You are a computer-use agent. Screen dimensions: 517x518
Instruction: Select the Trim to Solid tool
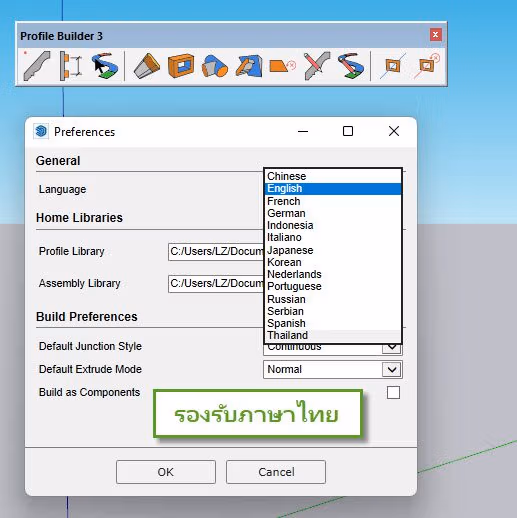click(x=147, y=66)
